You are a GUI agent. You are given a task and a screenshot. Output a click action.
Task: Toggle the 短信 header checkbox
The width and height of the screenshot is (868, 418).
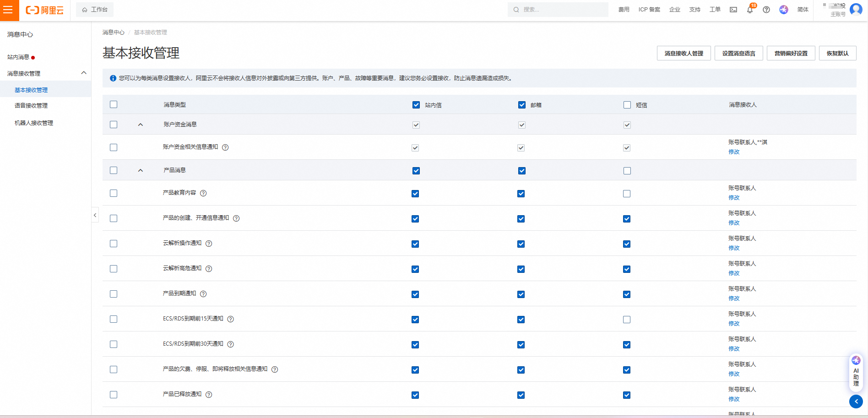pos(627,105)
